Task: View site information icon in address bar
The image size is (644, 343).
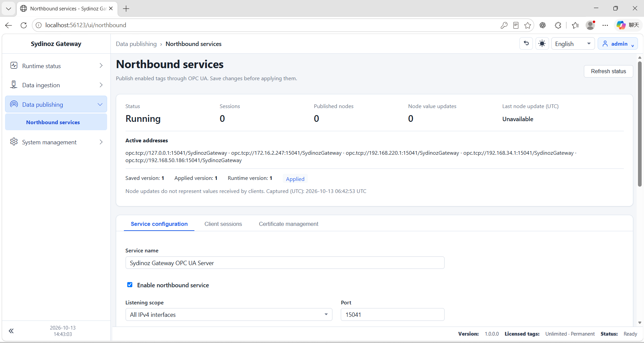Action: (39, 25)
